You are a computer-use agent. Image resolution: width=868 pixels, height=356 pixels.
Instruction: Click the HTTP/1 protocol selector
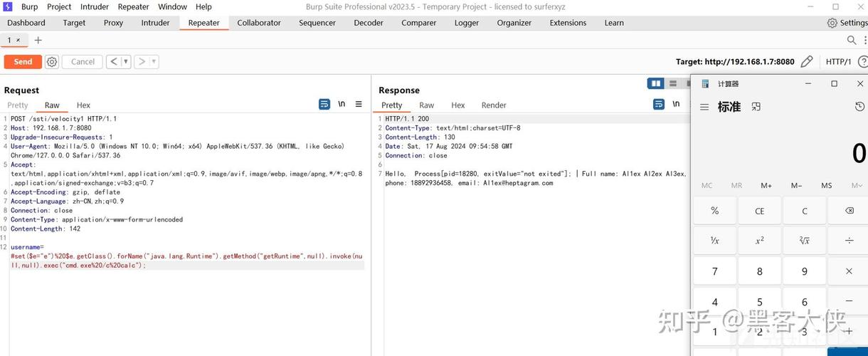pos(839,62)
